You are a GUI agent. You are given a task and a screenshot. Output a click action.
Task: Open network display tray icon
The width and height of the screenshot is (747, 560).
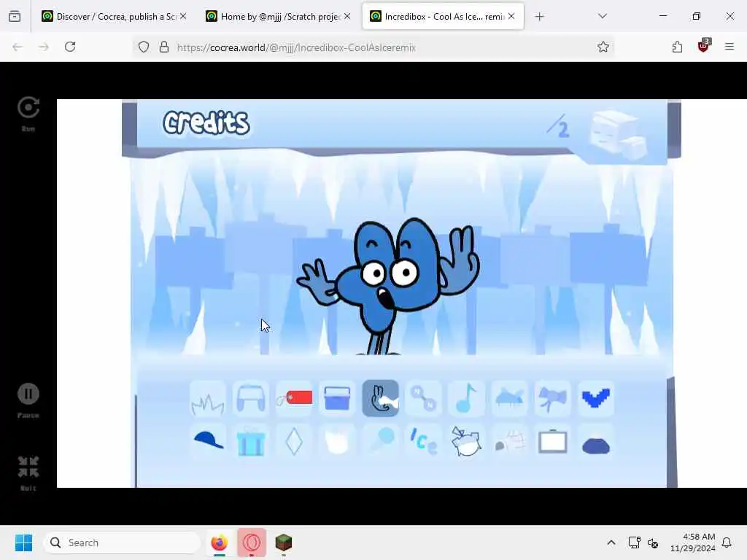click(x=634, y=542)
